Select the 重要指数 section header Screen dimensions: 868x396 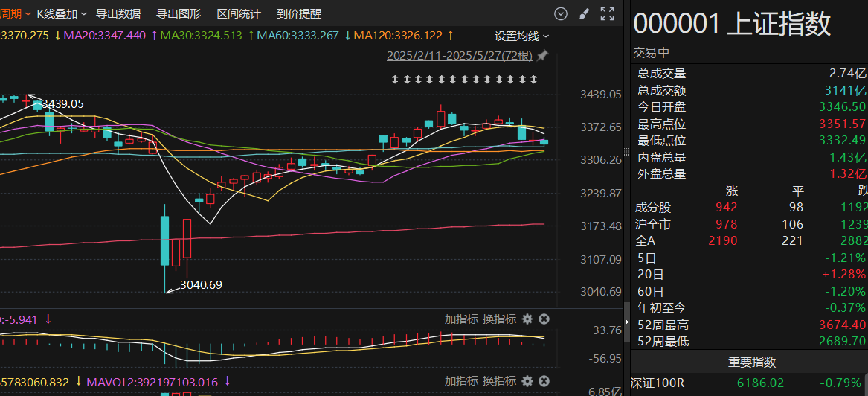[x=752, y=363]
